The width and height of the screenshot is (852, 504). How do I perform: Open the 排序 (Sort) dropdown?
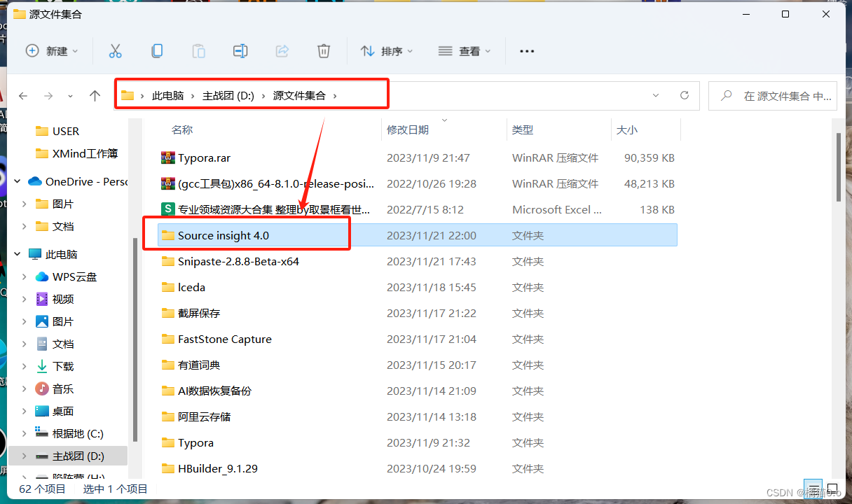[x=386, y=50]
